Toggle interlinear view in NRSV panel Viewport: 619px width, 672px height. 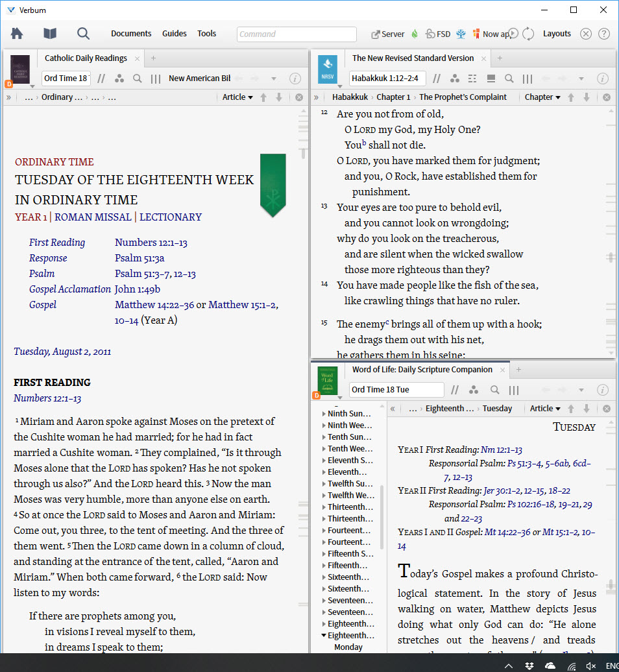point(472,78)
